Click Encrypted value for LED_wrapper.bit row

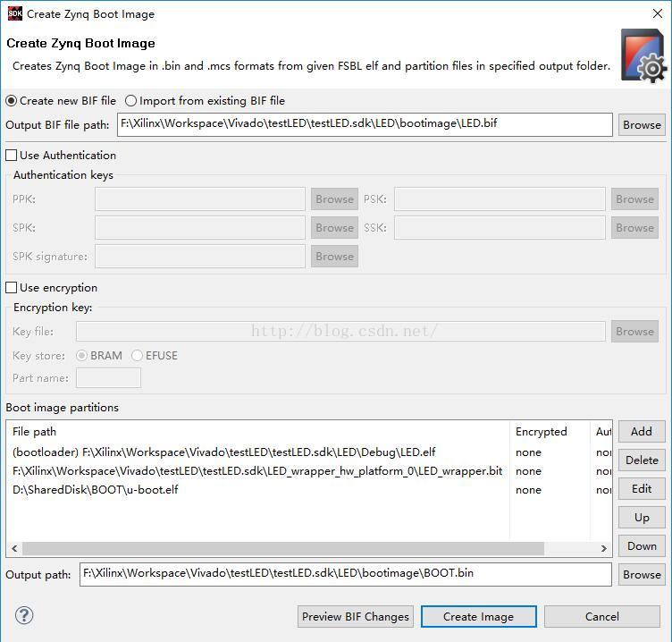[528, 471]
